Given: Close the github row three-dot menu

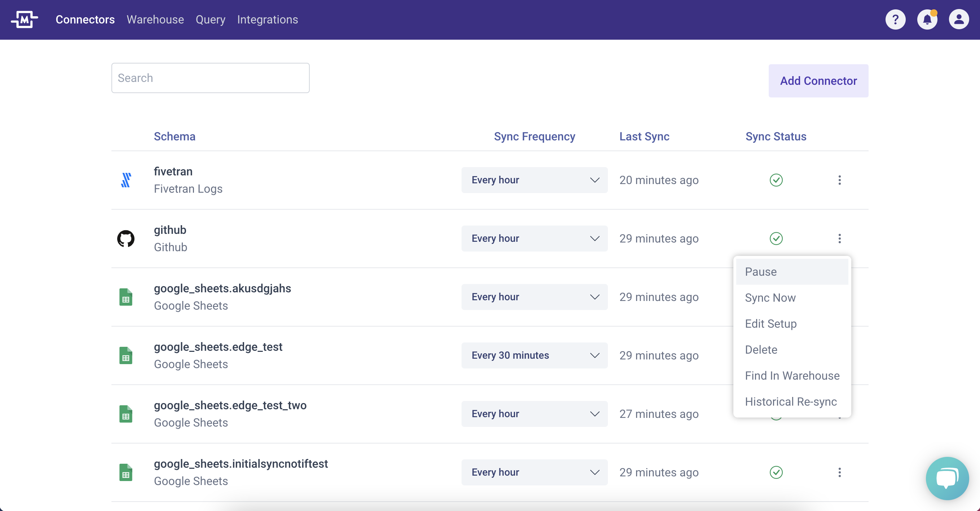Looking at the screenshot, I should (x=840, y=239).
